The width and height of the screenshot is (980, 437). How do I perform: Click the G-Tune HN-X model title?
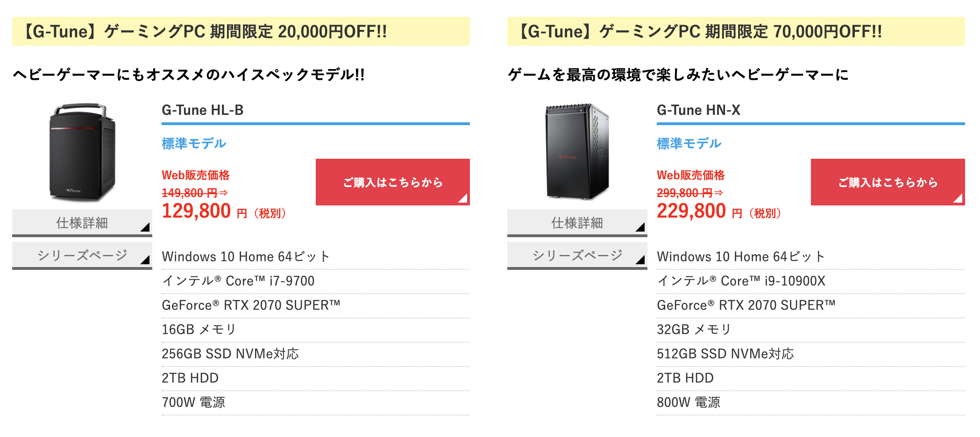[x=698, y=110]
